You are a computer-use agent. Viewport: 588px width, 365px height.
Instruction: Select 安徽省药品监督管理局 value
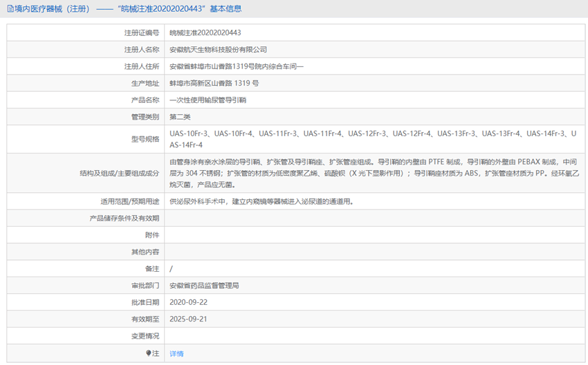point(204,286)
